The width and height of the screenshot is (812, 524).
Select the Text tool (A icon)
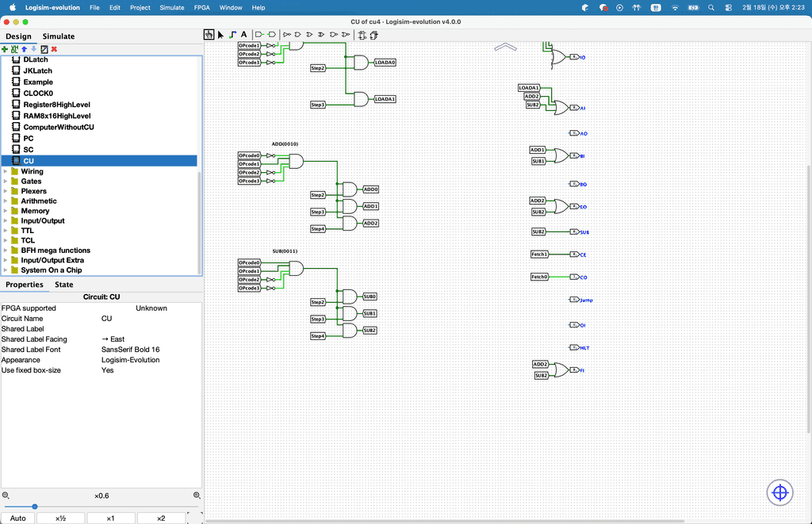[243, 35]
